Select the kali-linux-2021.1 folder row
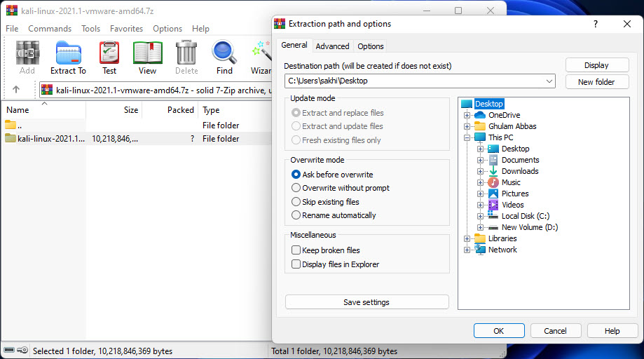644x359 pixels. pyautogui.click(x=137, y=138)
